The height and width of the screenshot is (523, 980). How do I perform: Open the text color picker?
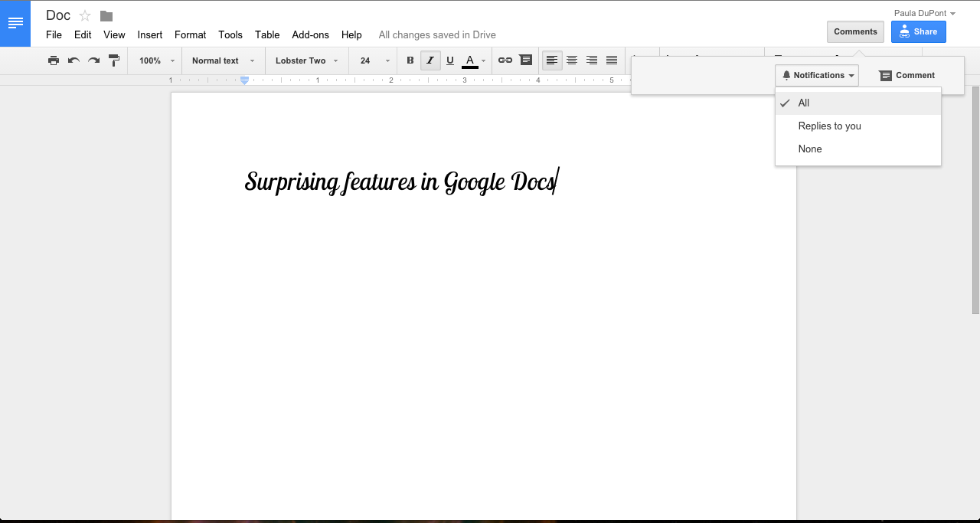474,60
